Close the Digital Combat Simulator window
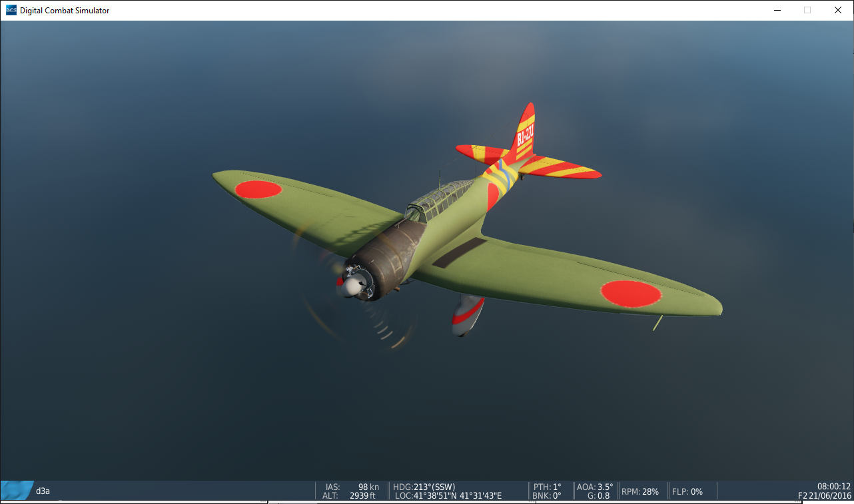The height and width of the screenshot is (504, 854). (x=838, y=10)
